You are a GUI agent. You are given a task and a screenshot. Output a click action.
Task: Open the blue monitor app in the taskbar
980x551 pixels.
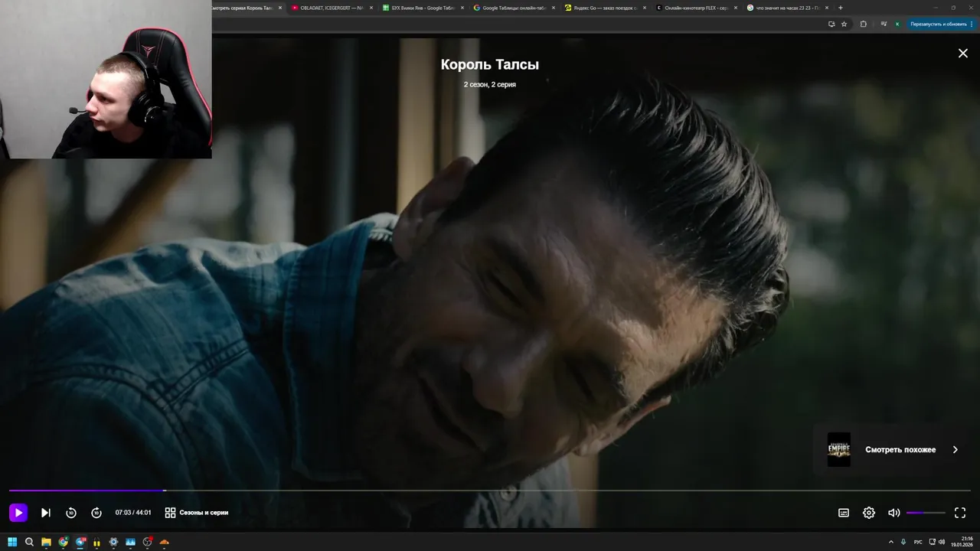[130, 542]
